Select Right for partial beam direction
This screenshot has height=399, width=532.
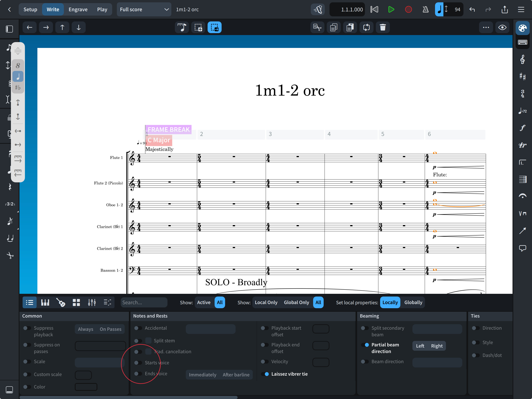pos(437,346)
